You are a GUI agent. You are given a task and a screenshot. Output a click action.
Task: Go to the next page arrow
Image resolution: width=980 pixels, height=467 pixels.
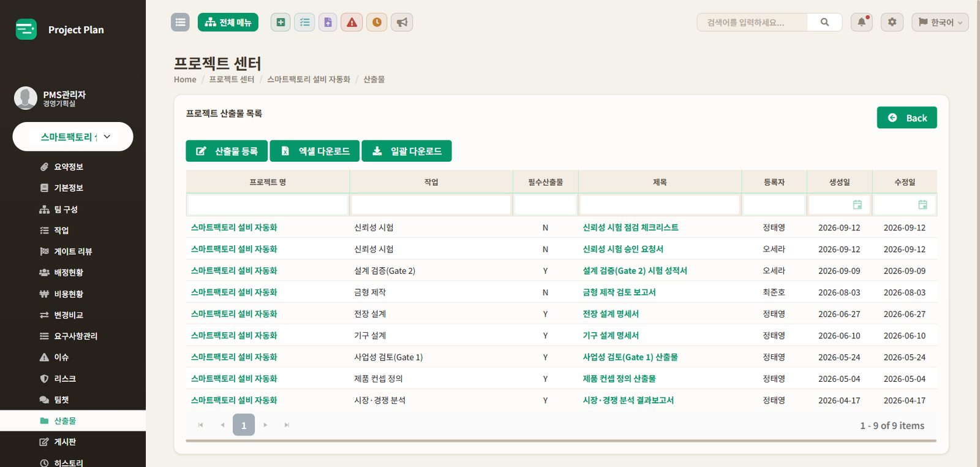(265, 425)
